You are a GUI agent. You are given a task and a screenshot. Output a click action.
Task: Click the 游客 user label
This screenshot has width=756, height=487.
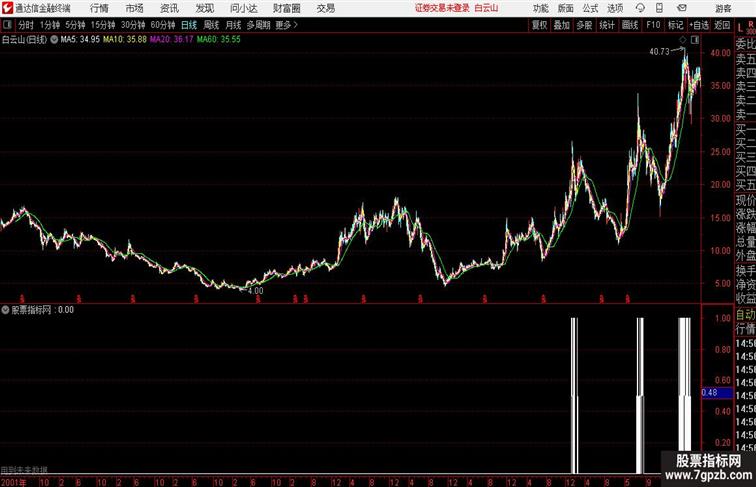[x=723, y=8]
